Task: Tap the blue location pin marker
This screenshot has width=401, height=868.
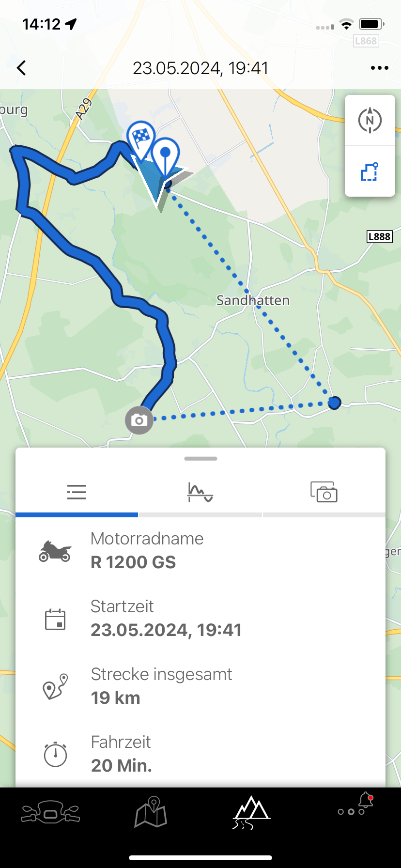Action: 166,153
